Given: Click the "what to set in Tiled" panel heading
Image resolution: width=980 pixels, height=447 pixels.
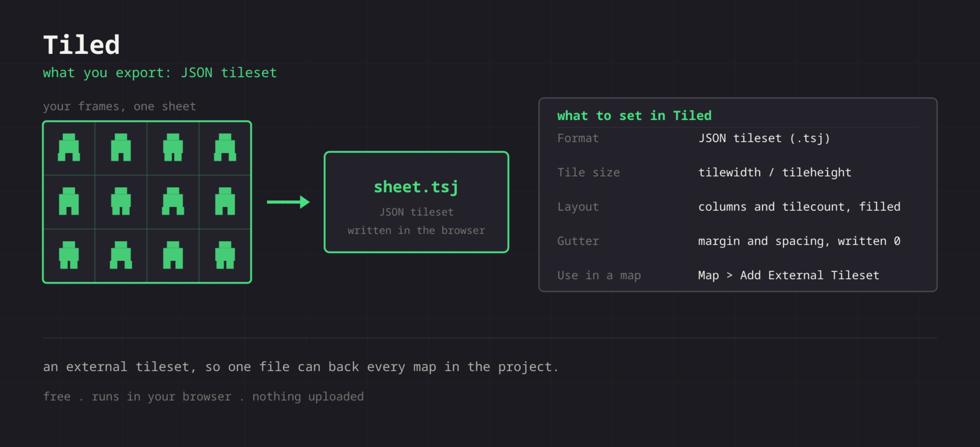Looking at the screenshot, I should pyautogui.click(x=635, y=116).
